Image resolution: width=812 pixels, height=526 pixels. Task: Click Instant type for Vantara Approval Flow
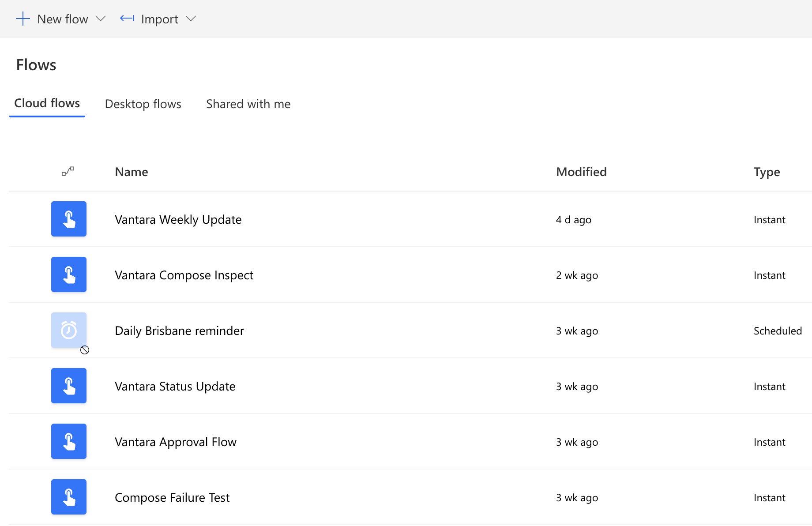point(770,442)
